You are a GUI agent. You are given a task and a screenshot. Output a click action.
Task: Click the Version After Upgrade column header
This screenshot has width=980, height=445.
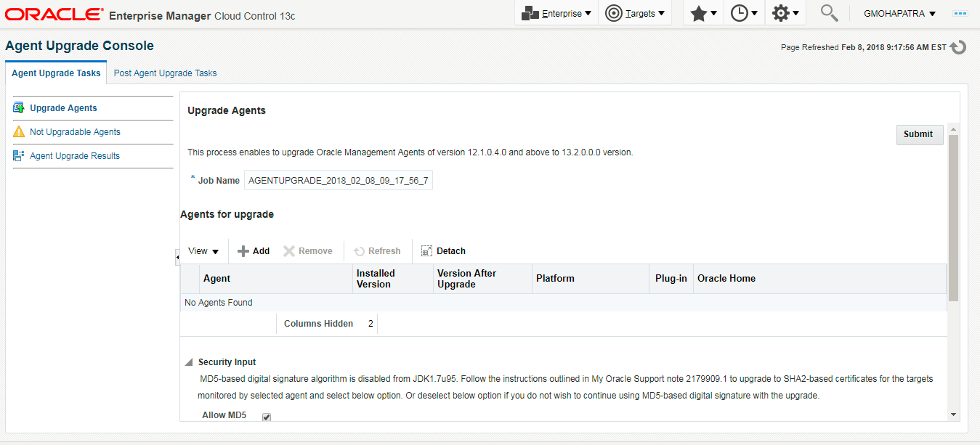(x=482, y=279)
